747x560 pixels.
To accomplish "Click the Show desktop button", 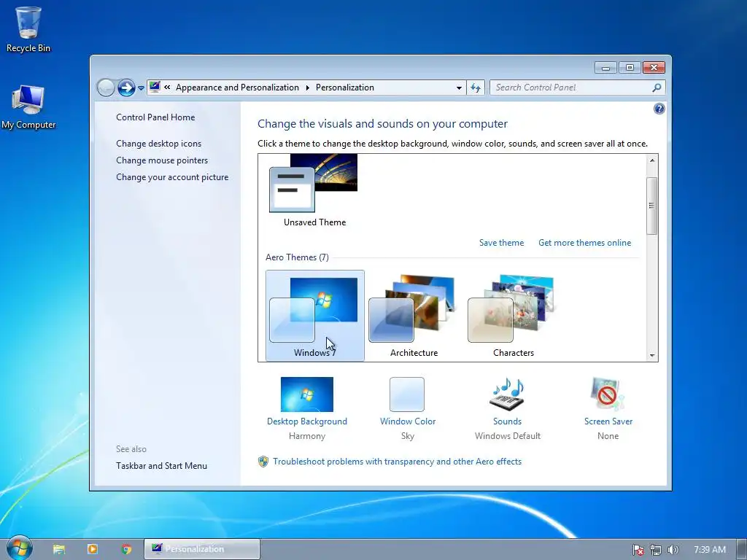I will [742, 549].
